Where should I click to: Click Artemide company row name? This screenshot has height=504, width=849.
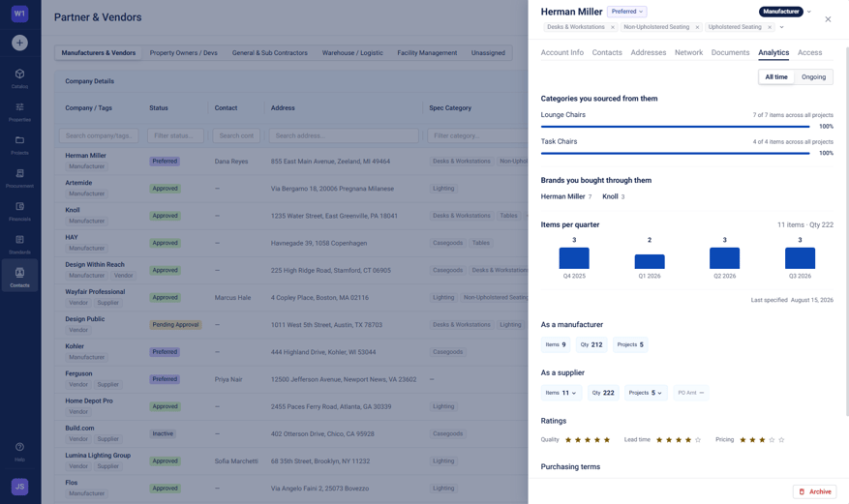78,183
